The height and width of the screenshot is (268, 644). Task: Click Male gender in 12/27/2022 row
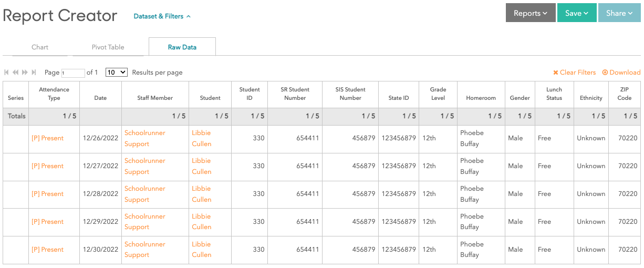515,166
